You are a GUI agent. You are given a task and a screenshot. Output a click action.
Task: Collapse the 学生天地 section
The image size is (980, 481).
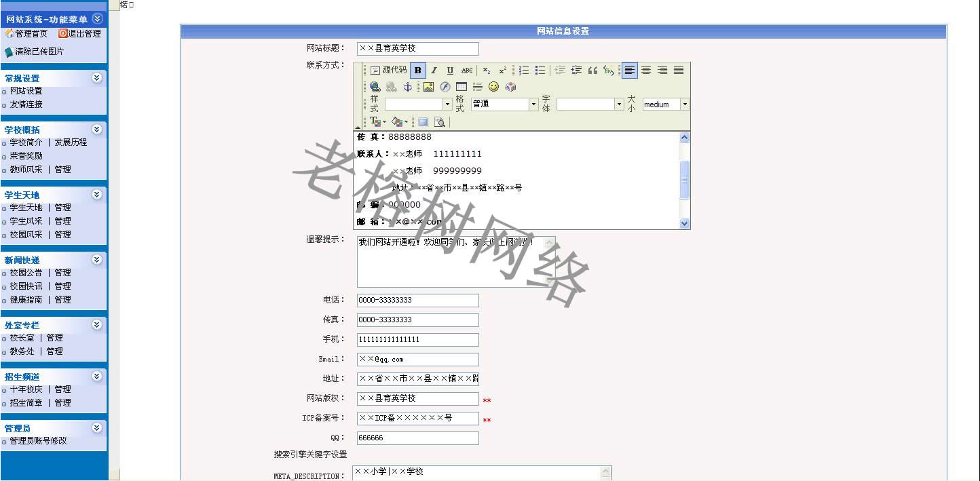(97, 195)
